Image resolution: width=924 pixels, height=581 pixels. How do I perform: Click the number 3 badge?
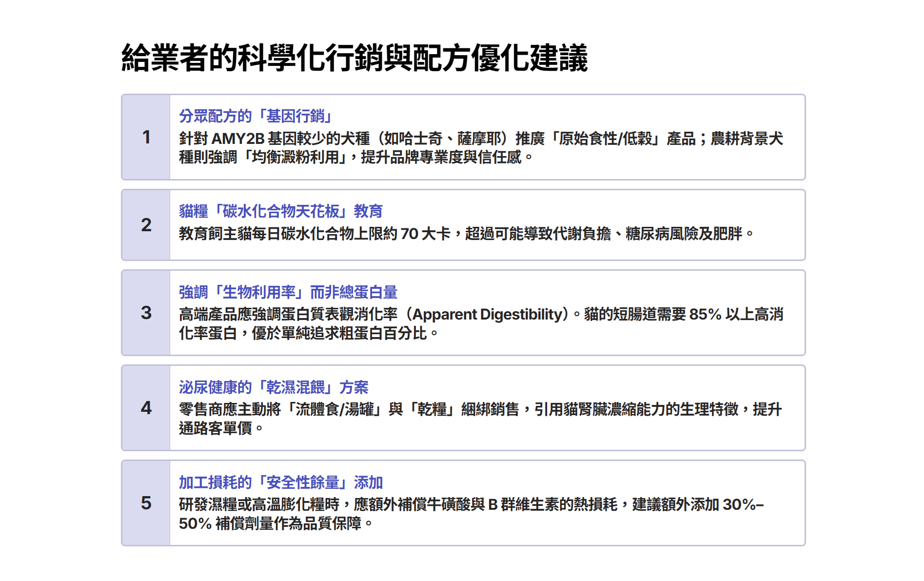point(146,313)
